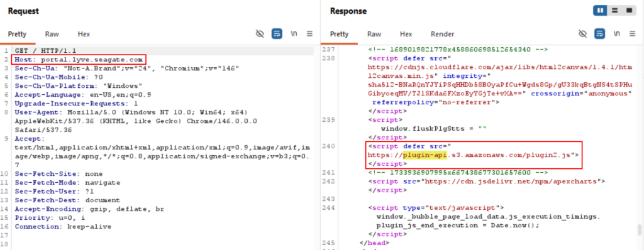
Task: Click the Sec-Fetch-Dest: document header
Action: click(x=67, y=200)
